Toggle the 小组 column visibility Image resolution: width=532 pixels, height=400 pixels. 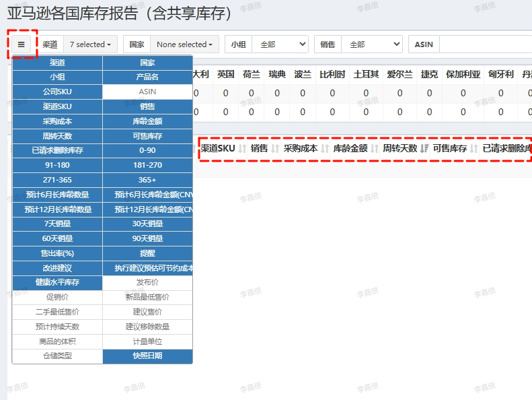point(57,77)
